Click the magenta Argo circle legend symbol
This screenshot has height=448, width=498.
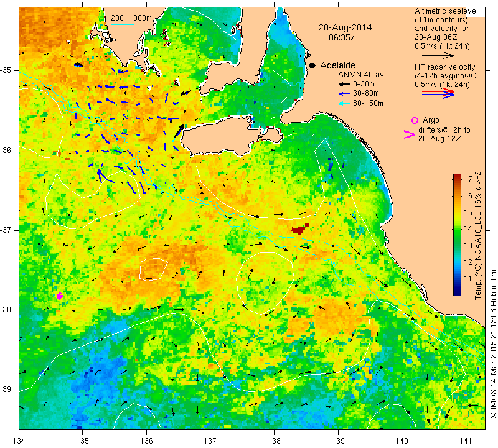click(x=415, y=120)
